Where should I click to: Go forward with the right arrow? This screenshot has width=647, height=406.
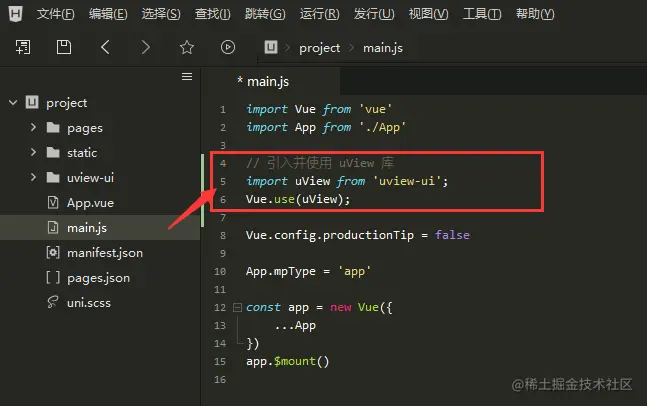[146, 47]
